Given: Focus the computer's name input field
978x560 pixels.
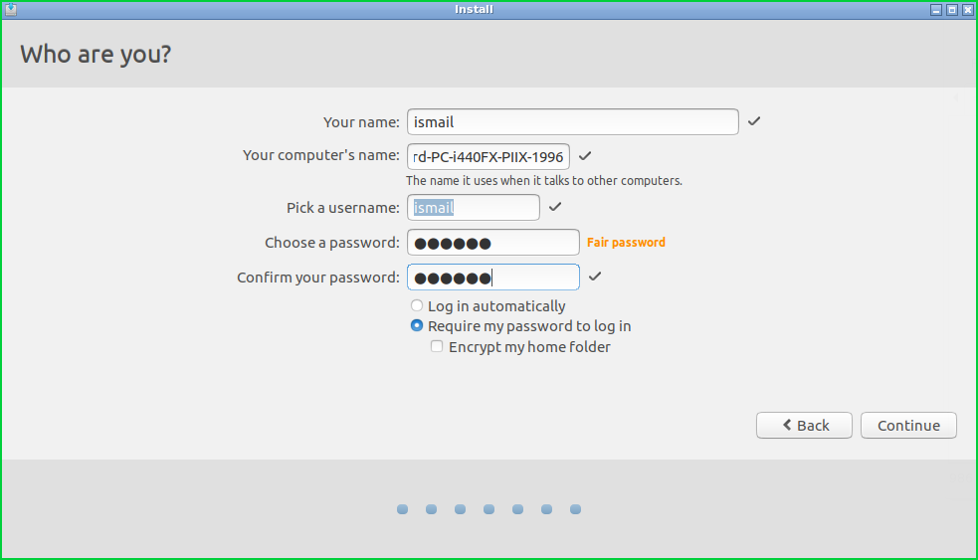Looking at the screenshot, I should click(489, 156).
